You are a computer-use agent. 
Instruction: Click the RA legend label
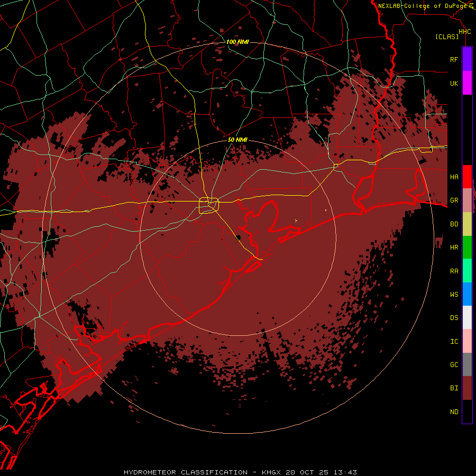pyautogui.click(x=454, y=271)
